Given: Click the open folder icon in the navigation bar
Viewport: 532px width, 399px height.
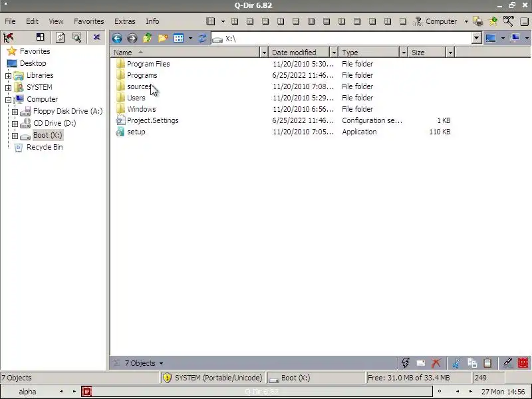Looking at the screenshot, I should click(163, 38).
